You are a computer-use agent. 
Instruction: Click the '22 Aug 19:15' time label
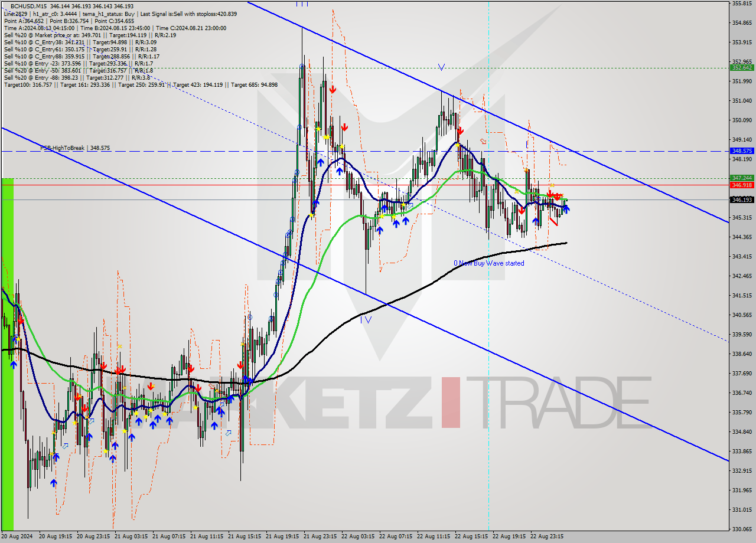click(509, 537)
